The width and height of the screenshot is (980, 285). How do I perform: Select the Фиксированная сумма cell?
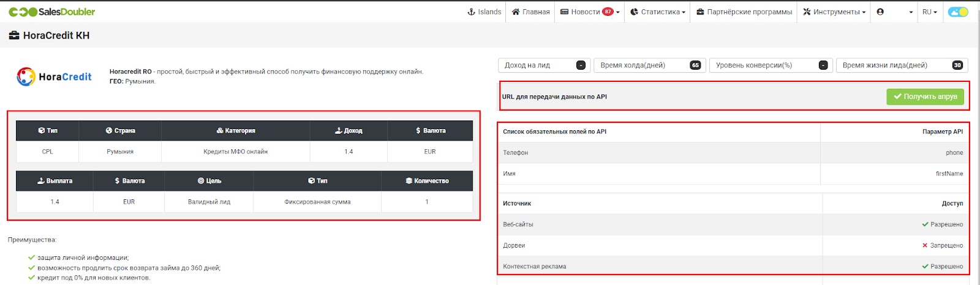tap(317, 202)
